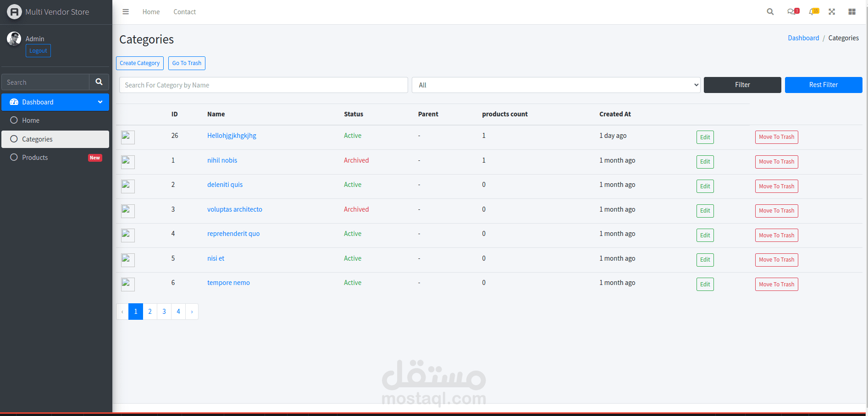868x416 pixels.
Task: Focus the Search For Category by Name field
Action: 264,85
